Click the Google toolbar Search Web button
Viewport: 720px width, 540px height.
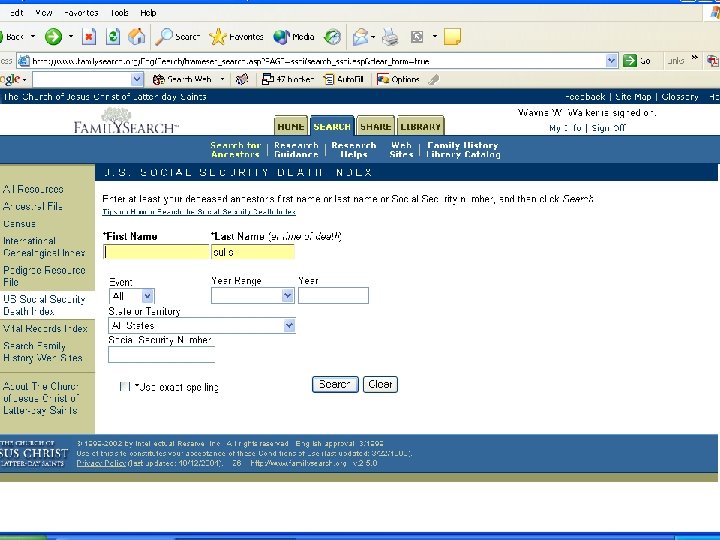click(x=183, y=79)
